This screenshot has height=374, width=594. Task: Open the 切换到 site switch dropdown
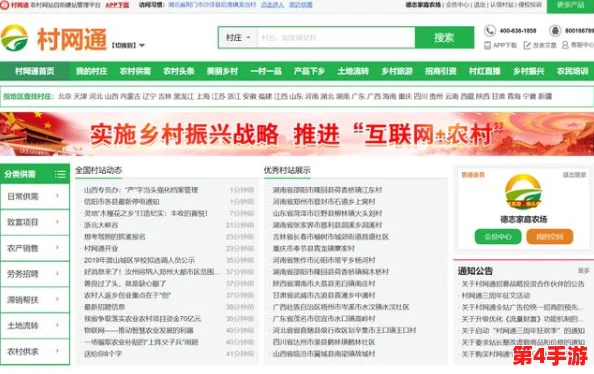[x=128, y=45]
